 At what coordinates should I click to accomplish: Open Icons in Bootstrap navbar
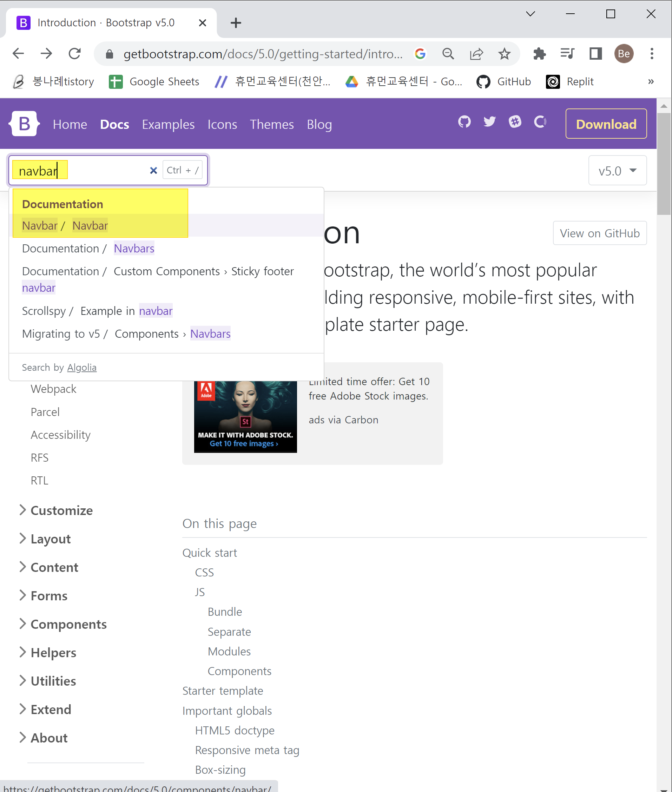click(x=223, y=124)
